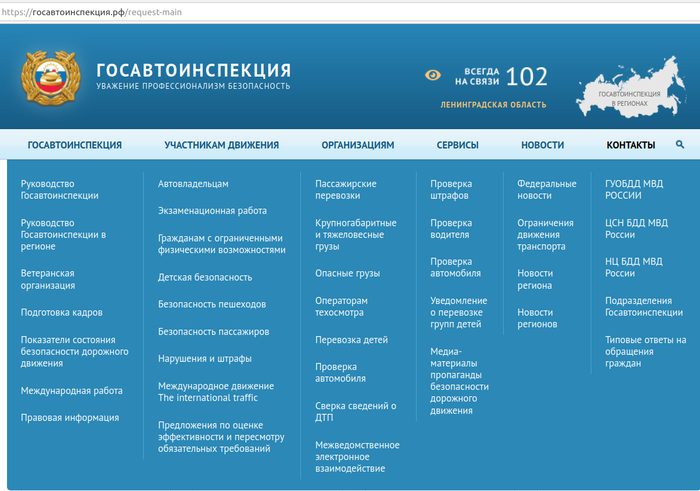Click the search magnifier icon
The height and width of the screenshot is (491, 700).
point(680,145)
